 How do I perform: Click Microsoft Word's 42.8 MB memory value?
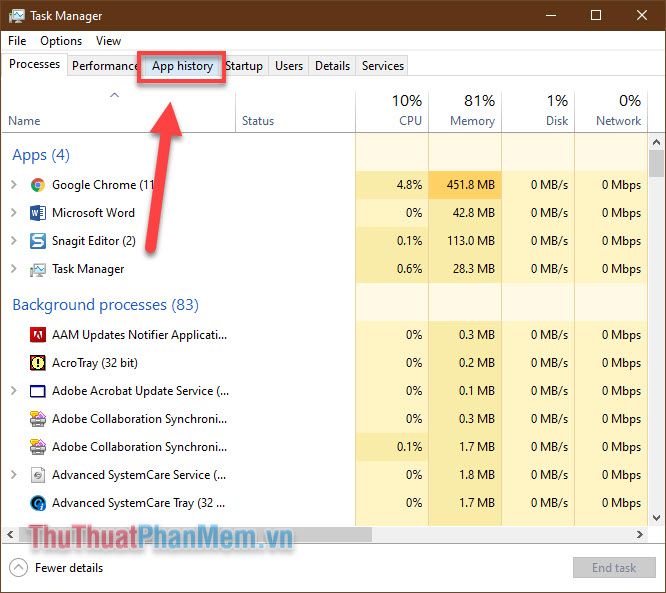click(x=474, y=213)
